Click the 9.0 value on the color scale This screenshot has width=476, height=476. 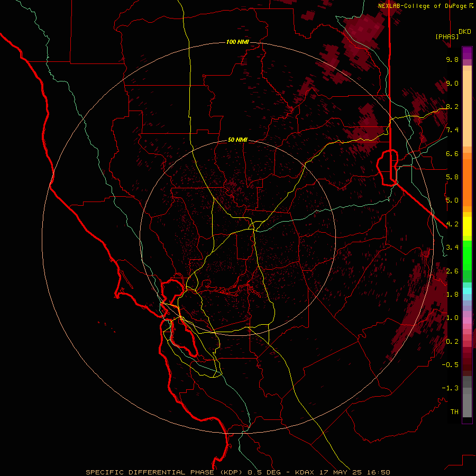[x=452, y=83]
